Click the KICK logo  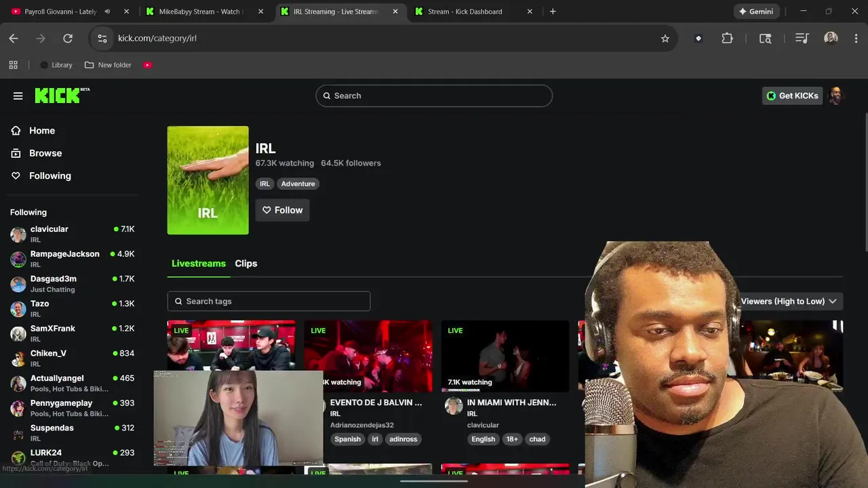click(x=62, y=96)
